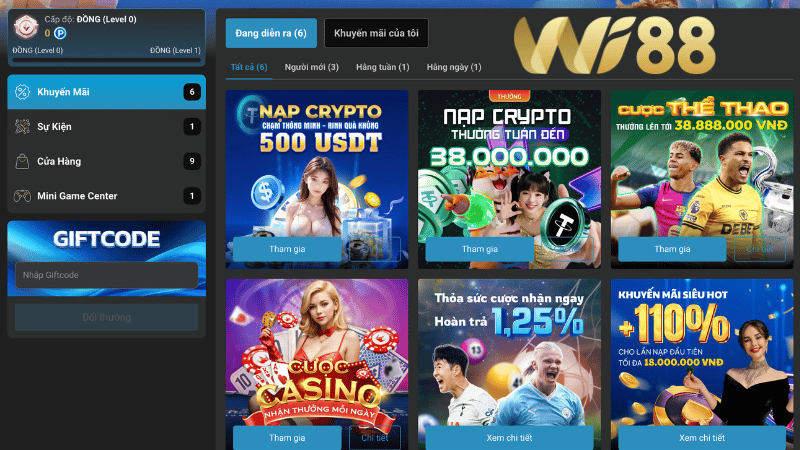This screenshot has height=450, width=800.
Task: Click the ĐỒNG level medal badge
Action: click(x=26, y=27)
